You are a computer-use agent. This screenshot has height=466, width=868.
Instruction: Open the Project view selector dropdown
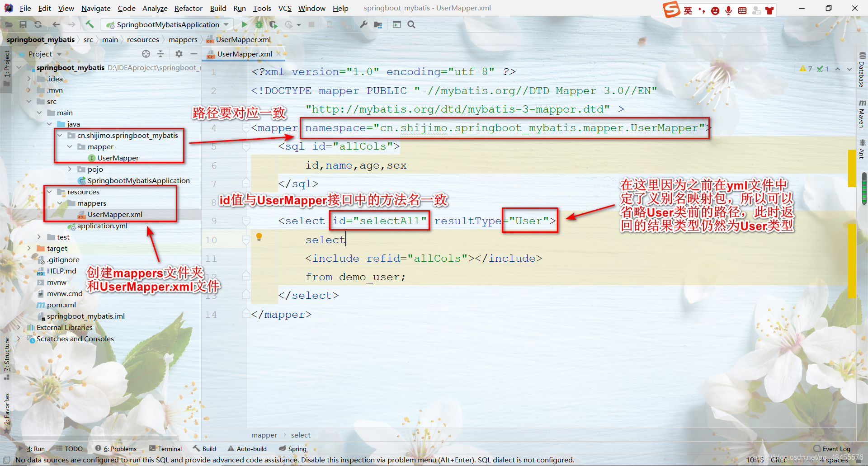[x=44, y=54]
